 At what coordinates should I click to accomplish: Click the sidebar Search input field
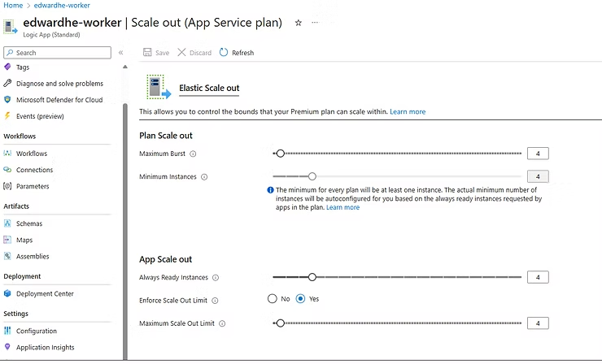[57, 53]
